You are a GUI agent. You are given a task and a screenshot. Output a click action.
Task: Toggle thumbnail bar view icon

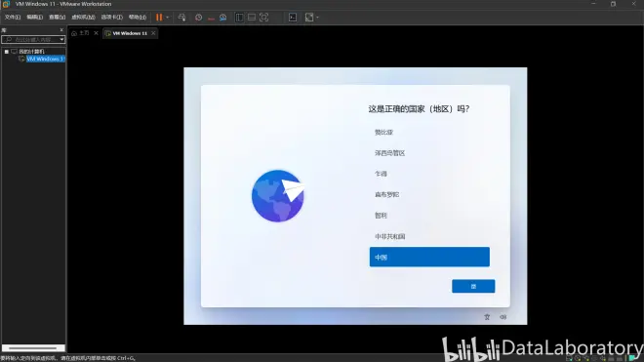coord(252,18)
